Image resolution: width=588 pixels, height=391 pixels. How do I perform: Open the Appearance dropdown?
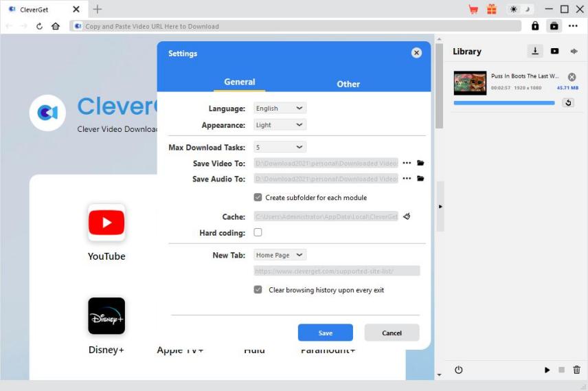280,124
